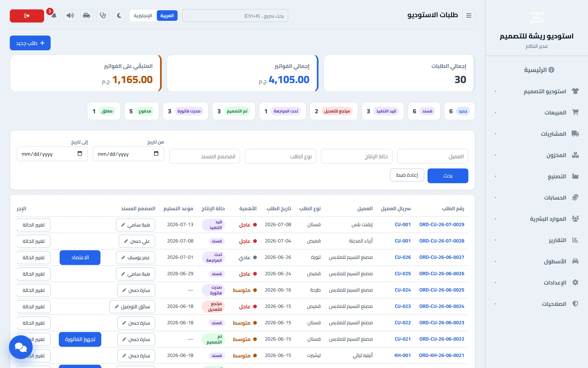This screenshot has height=368, width=588.
Task: Open التقارير sidebar menu
Action: tap(537, 240)
